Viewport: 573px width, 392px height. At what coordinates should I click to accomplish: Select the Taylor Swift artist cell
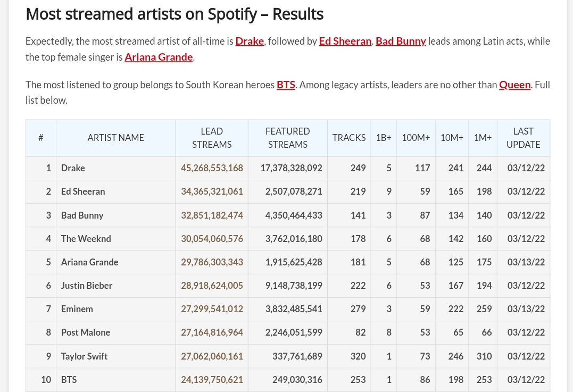(116, 356)
